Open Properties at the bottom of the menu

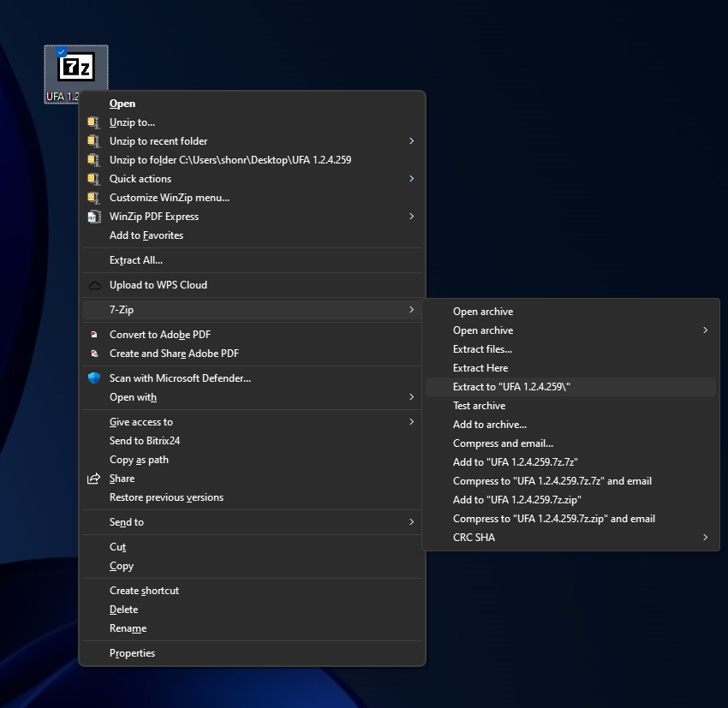(x=132, y=653)
